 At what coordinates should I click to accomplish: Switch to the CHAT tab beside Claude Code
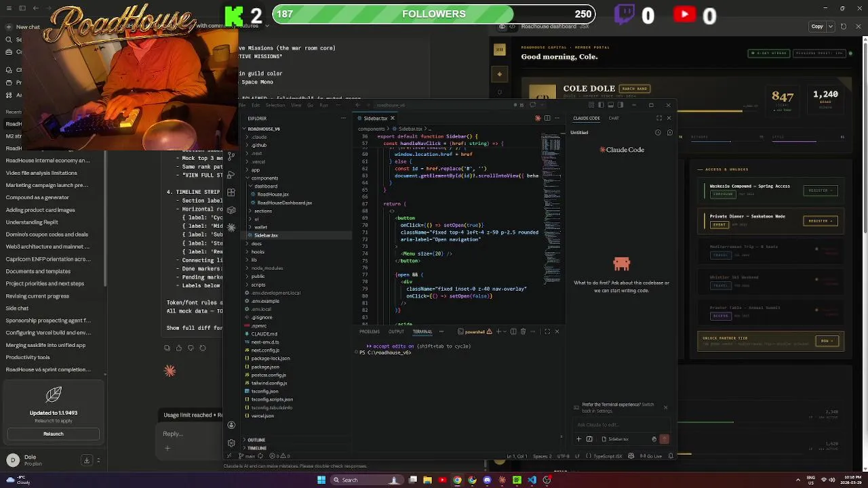pyautogui.click(x=614, y=118)
